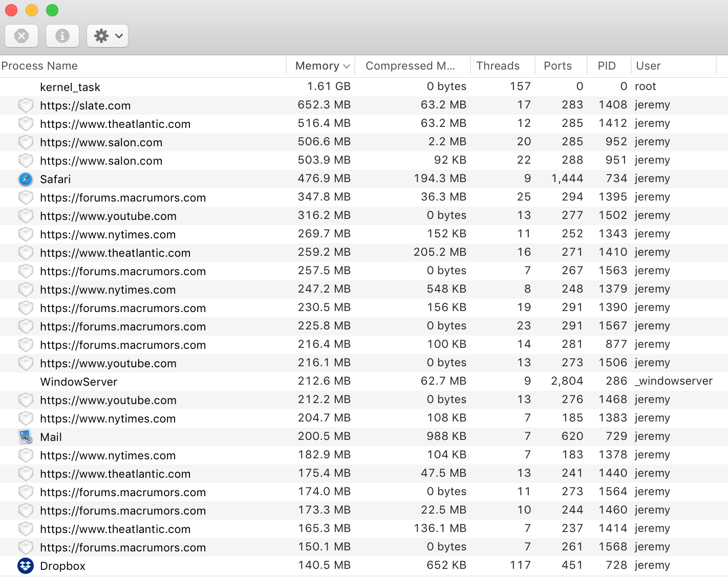Click shield icon of macrumors row PID 1460
The height and width of the screenshot is (577, 728).
point(26,511)
